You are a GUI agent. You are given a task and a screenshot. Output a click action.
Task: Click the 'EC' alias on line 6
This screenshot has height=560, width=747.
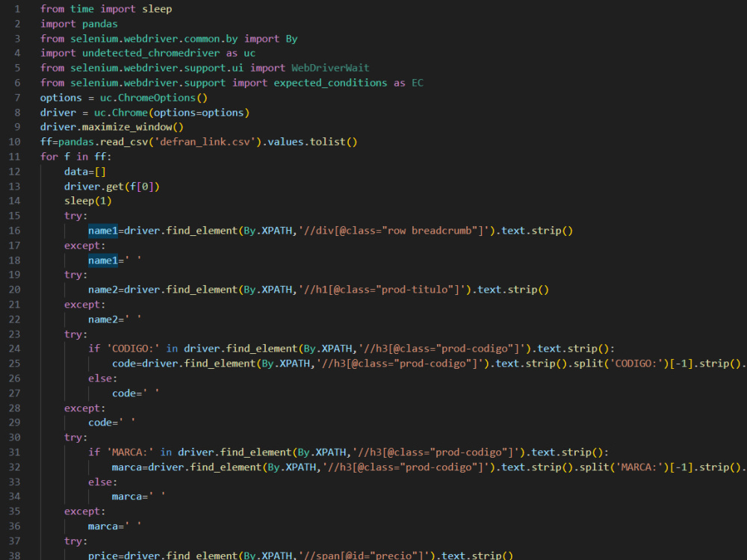418,83
